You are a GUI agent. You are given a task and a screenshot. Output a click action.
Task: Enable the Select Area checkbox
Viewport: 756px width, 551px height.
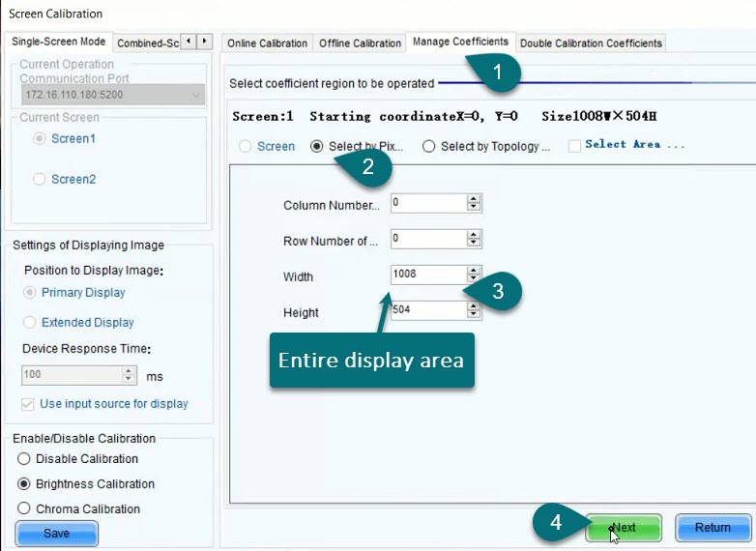coord(574,146)
